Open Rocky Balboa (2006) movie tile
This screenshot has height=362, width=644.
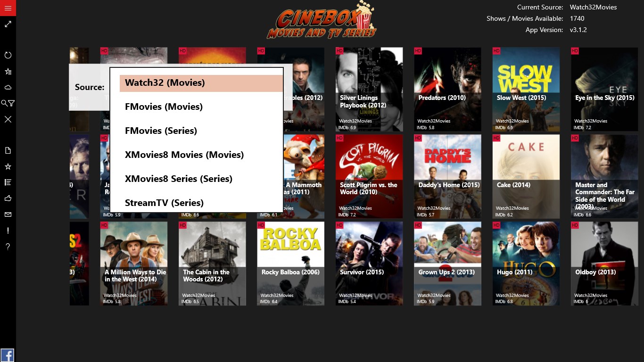coord(290,263)
